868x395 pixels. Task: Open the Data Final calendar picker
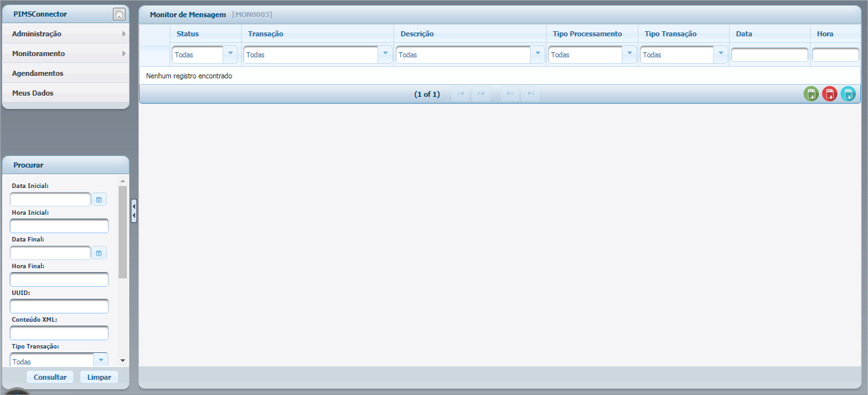(99, 253)
